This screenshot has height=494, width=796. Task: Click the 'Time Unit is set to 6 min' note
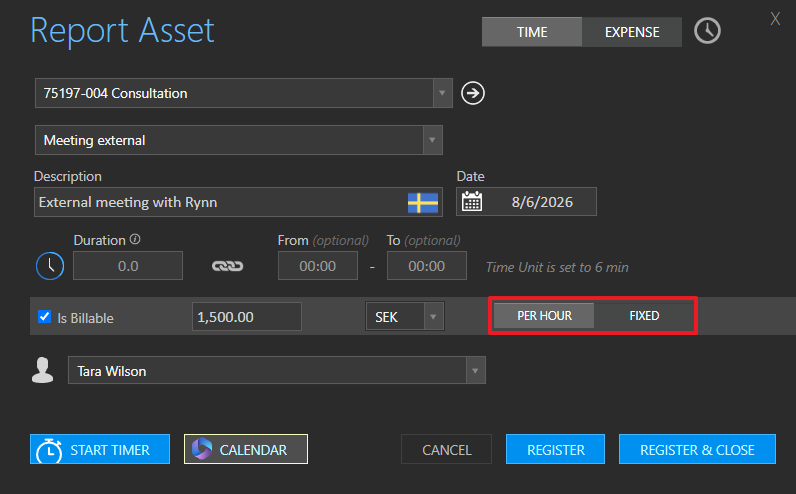coord(557,267)
